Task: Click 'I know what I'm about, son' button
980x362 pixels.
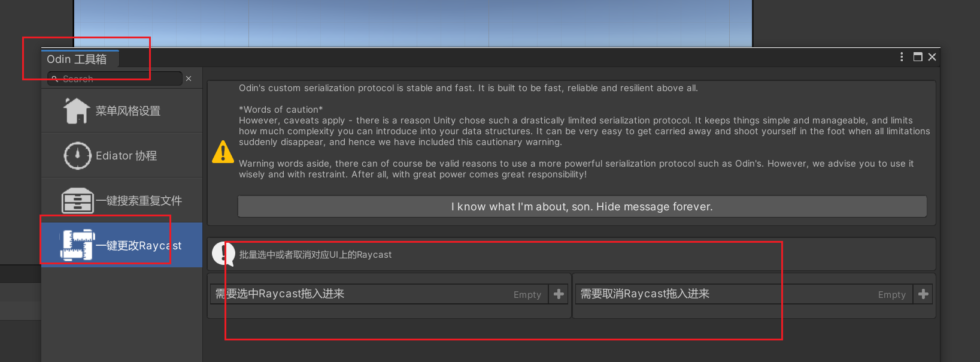Action: [582, 207]
